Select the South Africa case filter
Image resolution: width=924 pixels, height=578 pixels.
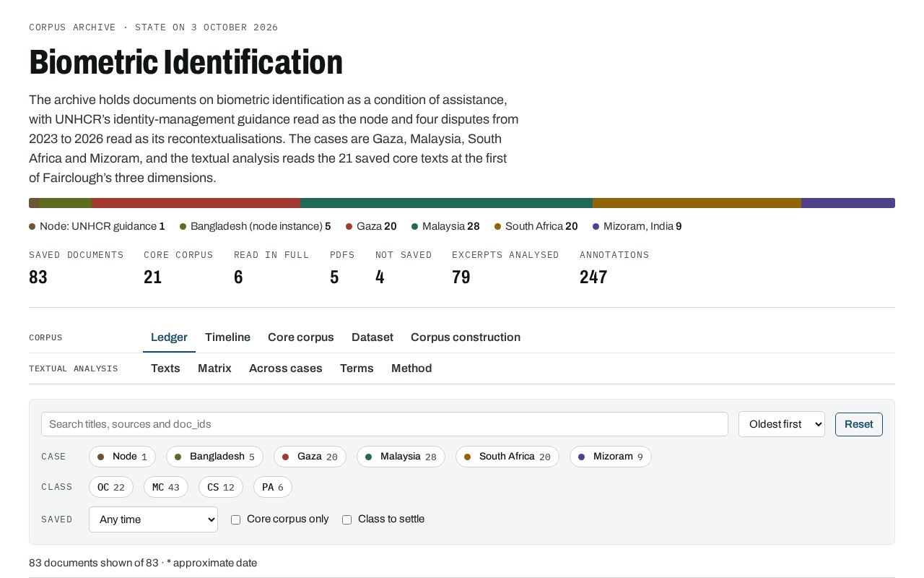(x=507, y=457)
